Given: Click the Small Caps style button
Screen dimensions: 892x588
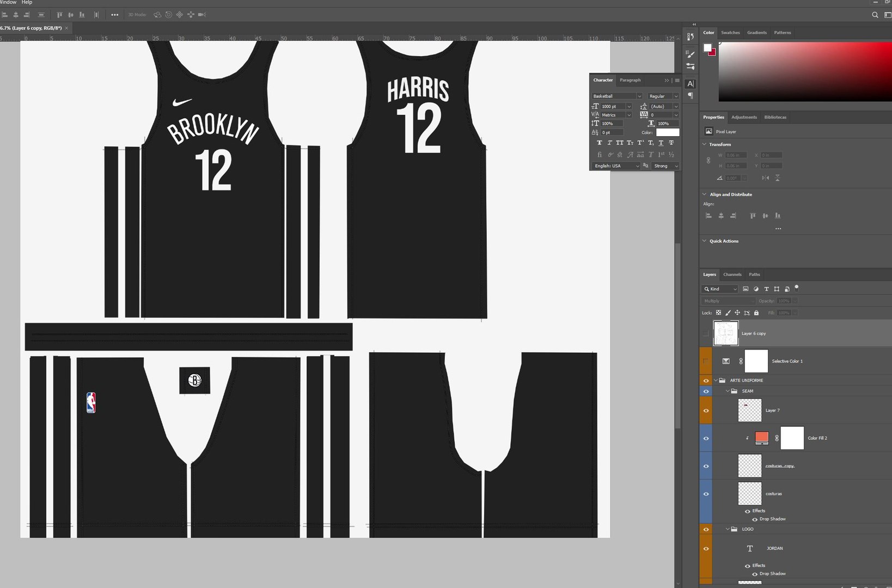Looking at the screenshot, I should tap(630, 143).
